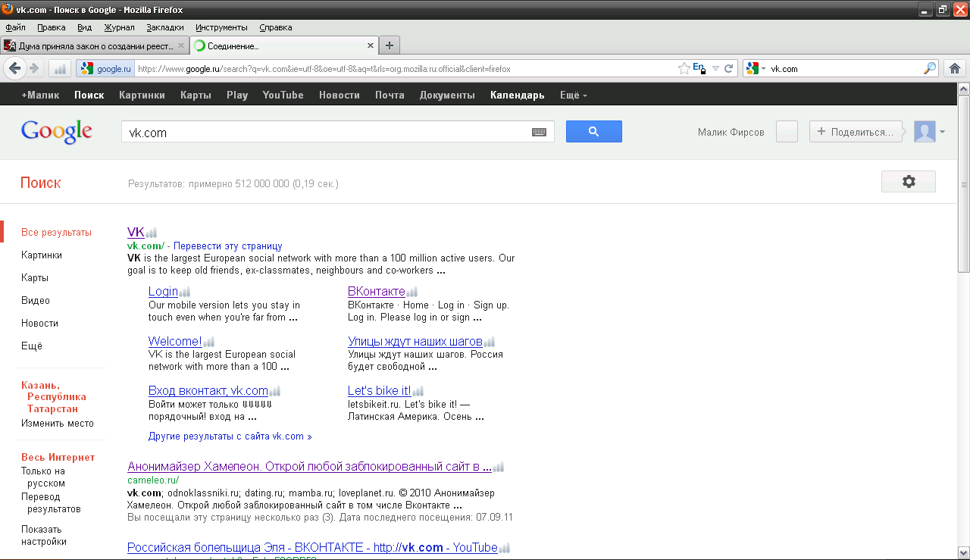The width and height of the screenshot is (970, 560).
Task: Click the scrollbar up arrow
Action: coord(964,89)
